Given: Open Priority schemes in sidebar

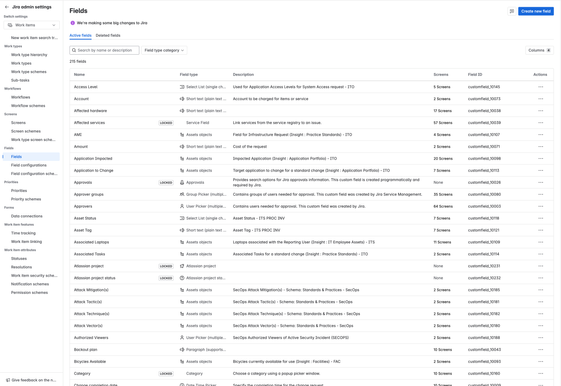Looking at the screenshot, I should [26, 199].
